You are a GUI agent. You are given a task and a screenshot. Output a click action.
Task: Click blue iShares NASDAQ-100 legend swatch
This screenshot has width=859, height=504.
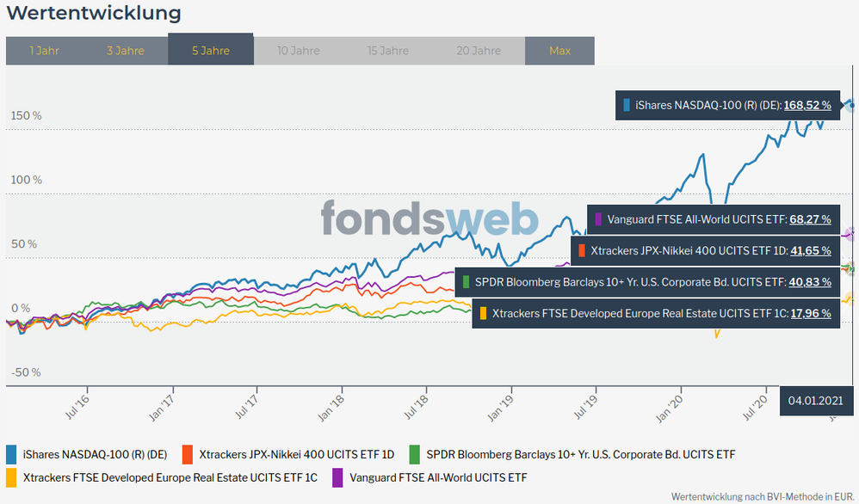pyautogui.click(x=12, y=454)
